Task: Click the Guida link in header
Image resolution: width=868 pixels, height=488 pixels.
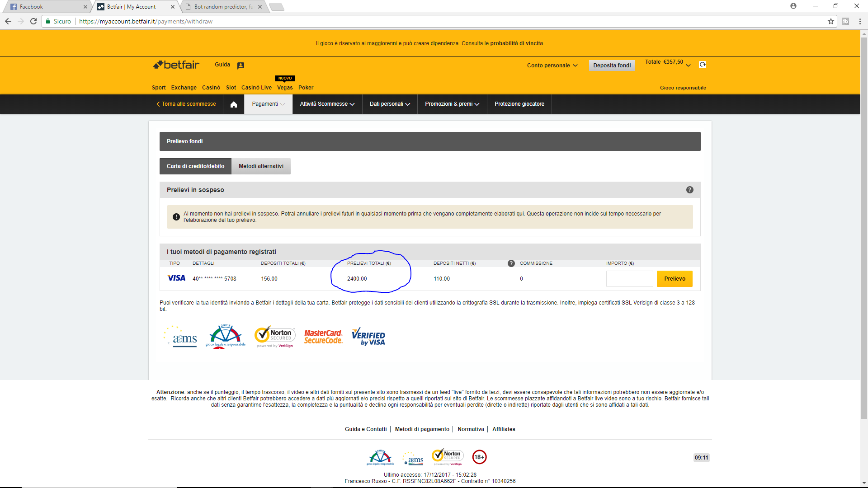Action: (x=222, y=65)
